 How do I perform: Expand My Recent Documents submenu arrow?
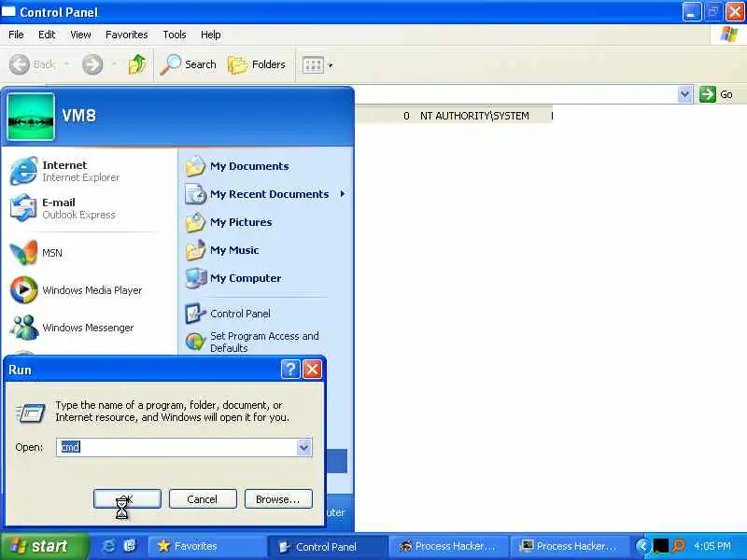342,194
